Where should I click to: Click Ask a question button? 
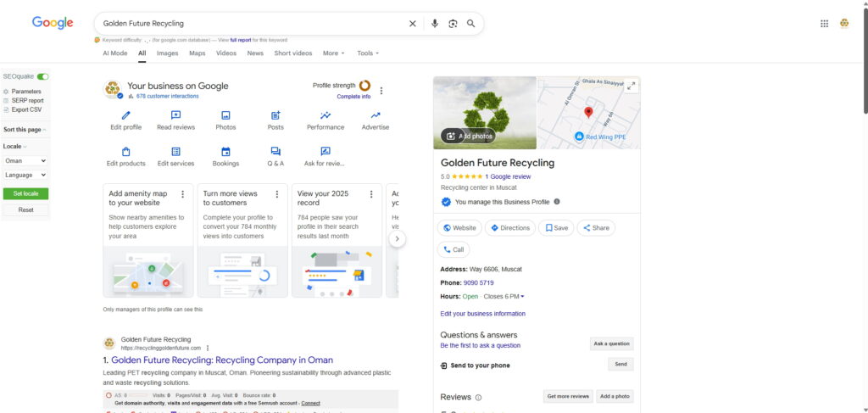point(612,343)
